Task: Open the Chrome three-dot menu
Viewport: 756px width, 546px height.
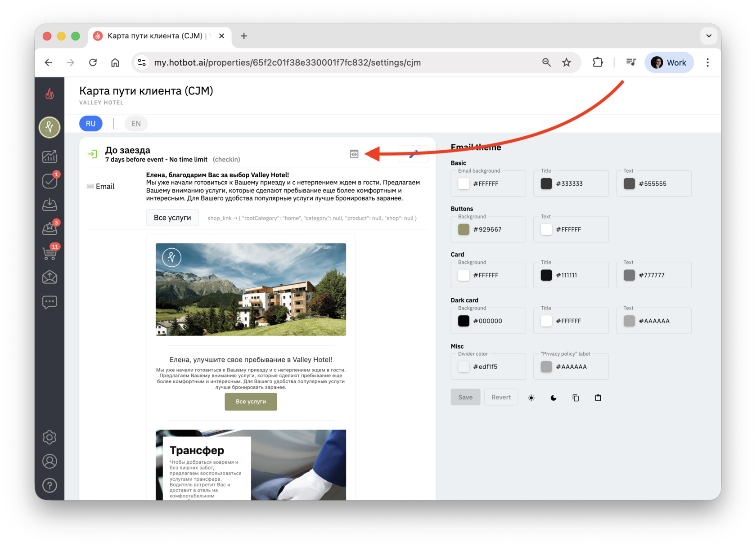Action: click(707, 63)
